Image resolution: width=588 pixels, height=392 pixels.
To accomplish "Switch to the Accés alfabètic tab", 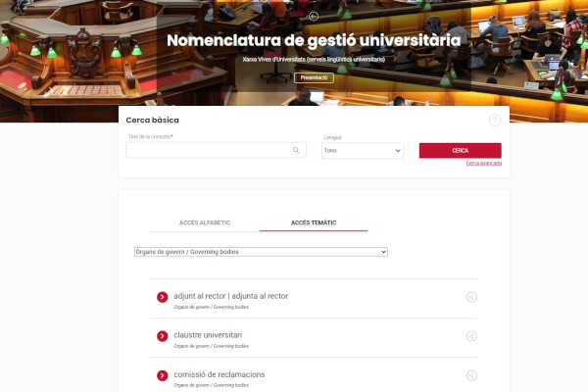I will pos(205,222).
